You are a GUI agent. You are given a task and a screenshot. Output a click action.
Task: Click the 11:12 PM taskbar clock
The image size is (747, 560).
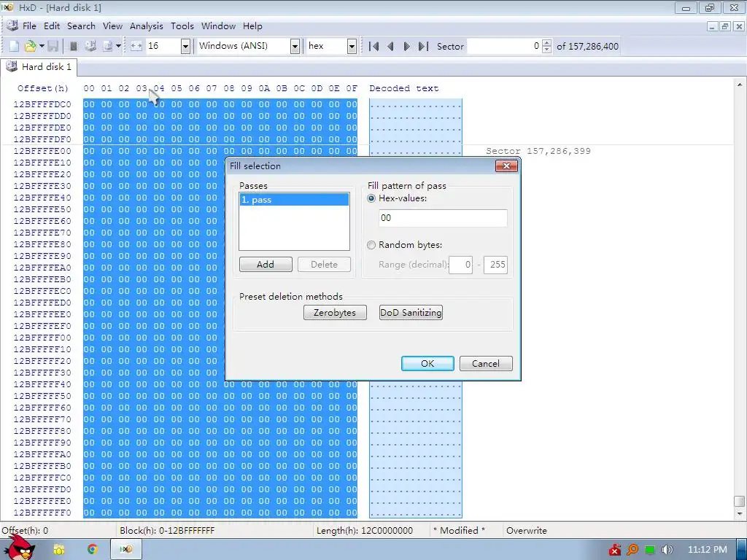pyautogui.click(x=708, y=550)
